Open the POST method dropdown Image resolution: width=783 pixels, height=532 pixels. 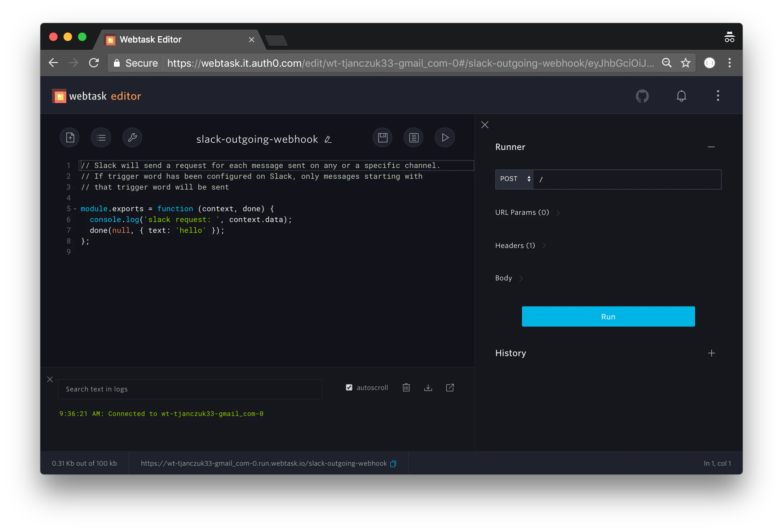515,179
